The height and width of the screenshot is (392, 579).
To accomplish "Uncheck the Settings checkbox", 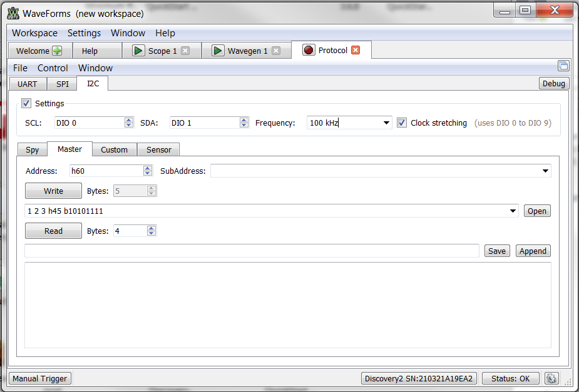I will 26,103.
